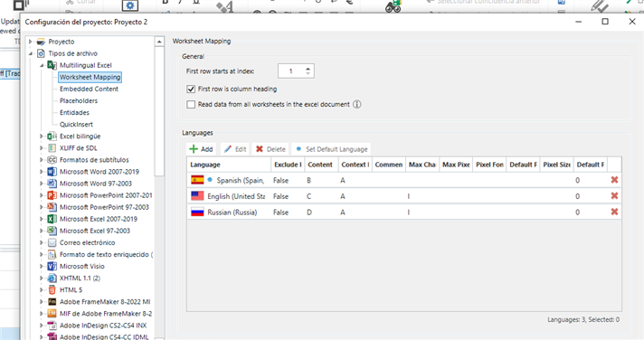
Task: Click the Delete language button
Action: point(270,149)
